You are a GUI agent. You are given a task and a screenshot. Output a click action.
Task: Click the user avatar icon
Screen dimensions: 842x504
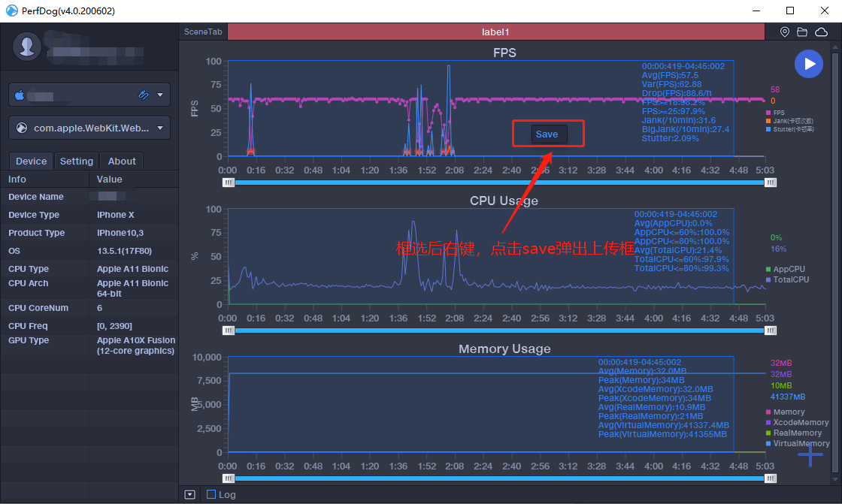point(27,47)
